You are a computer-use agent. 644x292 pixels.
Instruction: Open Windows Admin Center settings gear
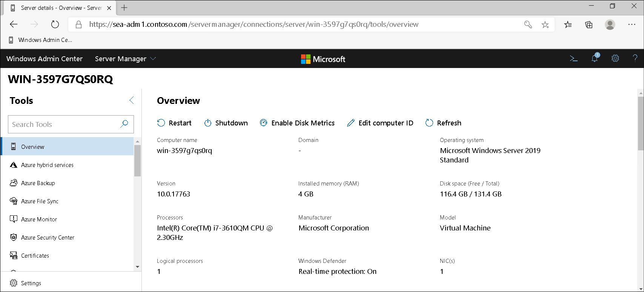(615, 58)
